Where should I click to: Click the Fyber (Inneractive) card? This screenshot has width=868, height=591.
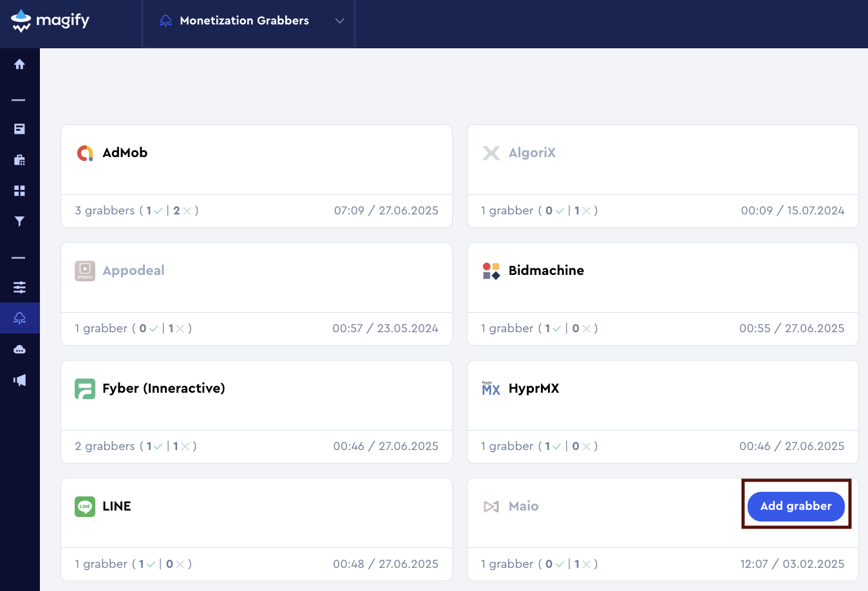click(x=256, y=395)
